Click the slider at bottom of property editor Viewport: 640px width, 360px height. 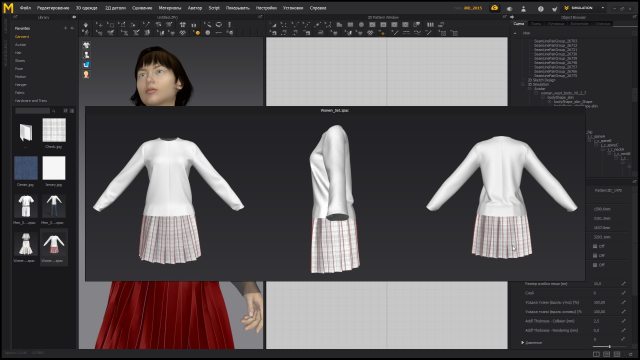click(x=609, y=347)
